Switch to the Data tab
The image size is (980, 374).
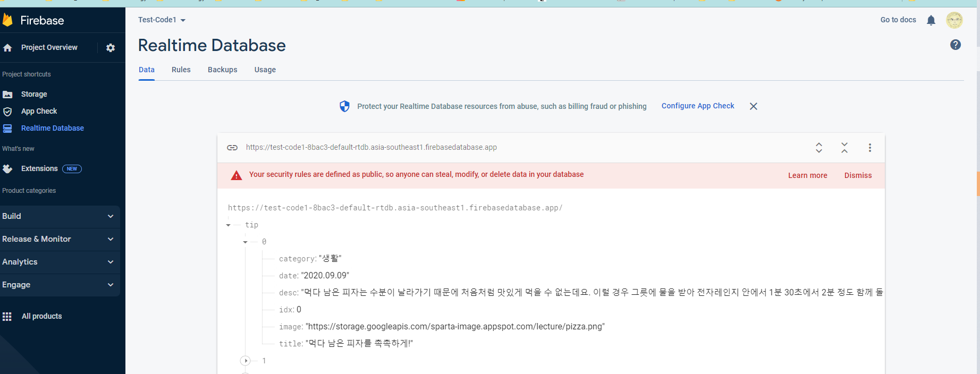(x=147, y=70)
